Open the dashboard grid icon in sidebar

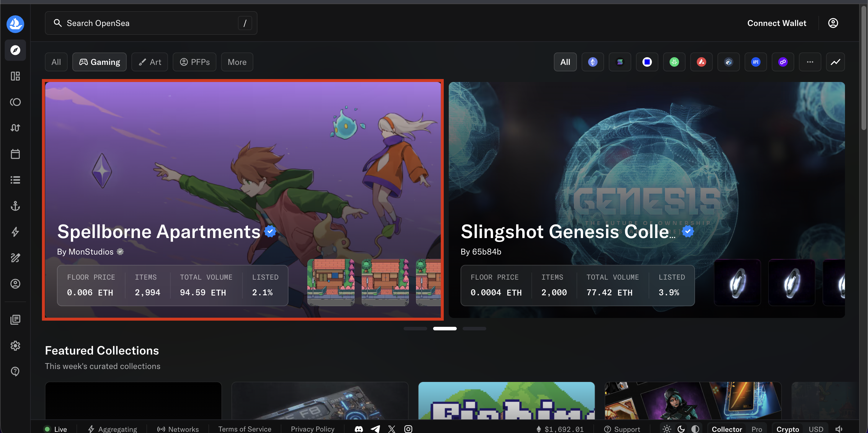pyautogui.click(x=15, y=76)
